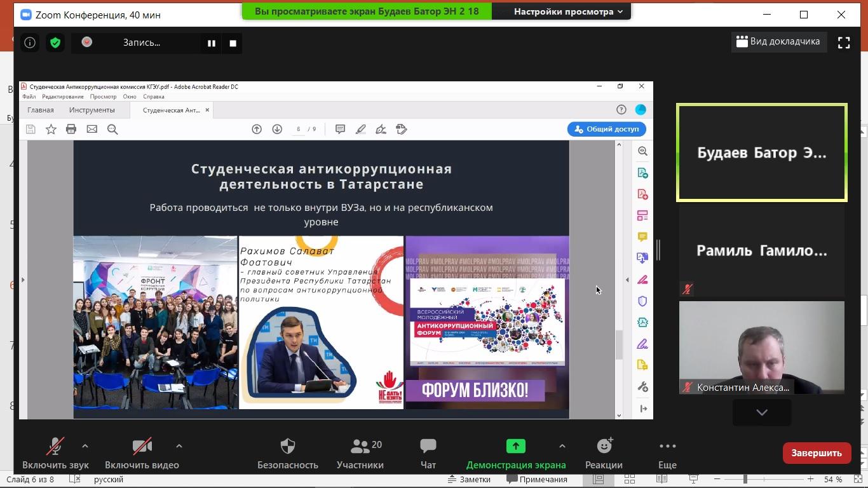Screen dimensions: 868x488
Task: Expand video options arrow next to camera
Action: tap(179, 446)
